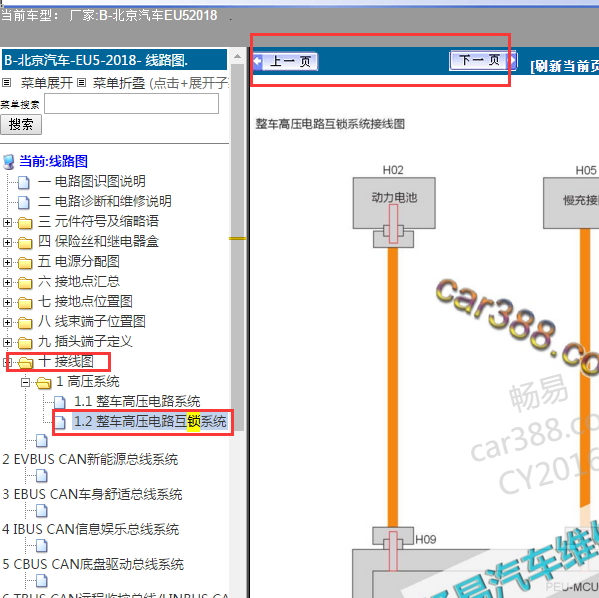
Task: Open 5 CBUS CAN底盘驱动总线系统 entry
Action: (93, 564)
